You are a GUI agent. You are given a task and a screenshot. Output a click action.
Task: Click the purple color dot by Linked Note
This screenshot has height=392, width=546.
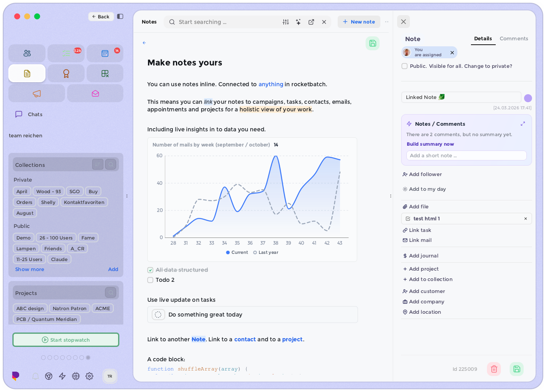tap(528, 98)
